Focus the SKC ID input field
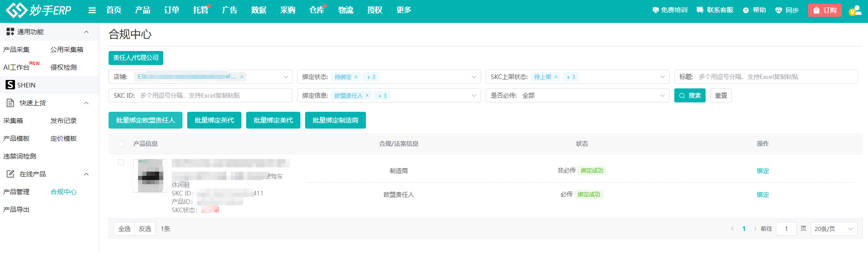The height and width of the screenshot is (253, 868). [213, 95]
